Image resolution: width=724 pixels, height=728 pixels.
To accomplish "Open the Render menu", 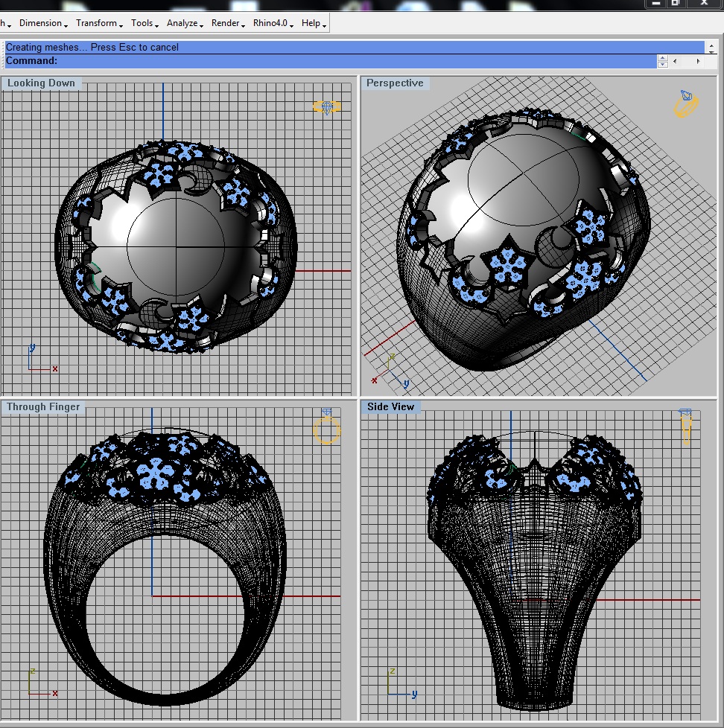I will [228, 23].
